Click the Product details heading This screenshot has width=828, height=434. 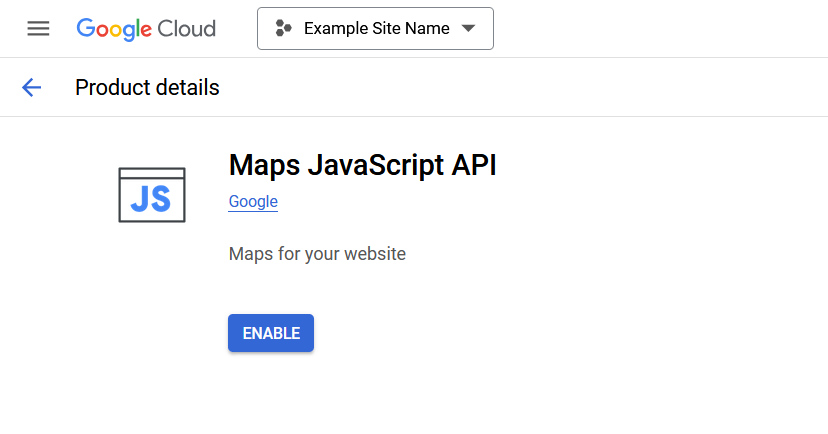pos(147,88)
